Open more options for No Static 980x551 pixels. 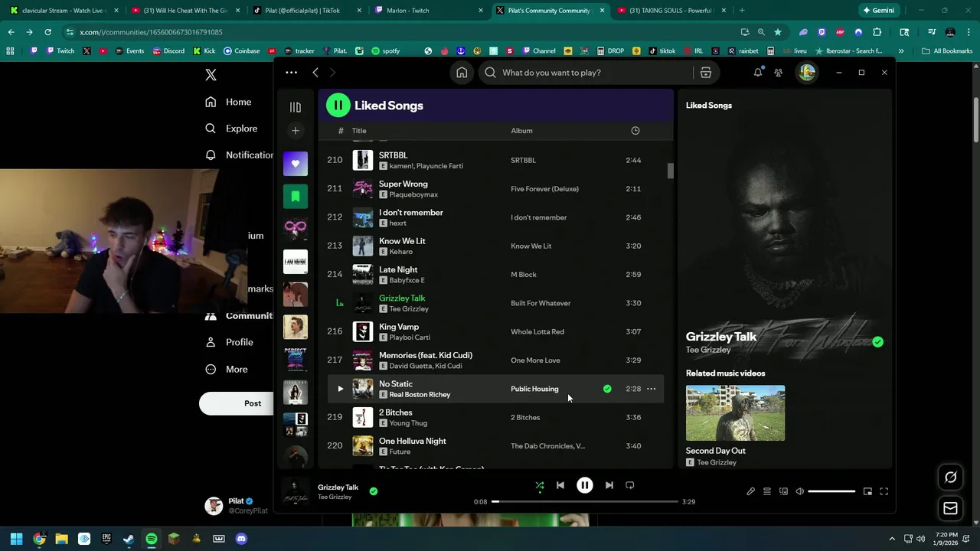652,389
